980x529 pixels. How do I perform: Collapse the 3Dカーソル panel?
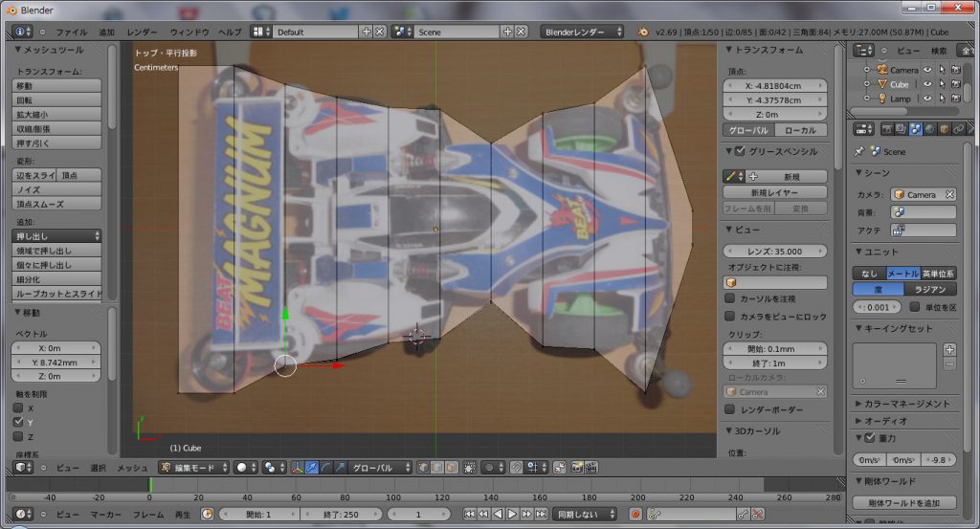728,430
